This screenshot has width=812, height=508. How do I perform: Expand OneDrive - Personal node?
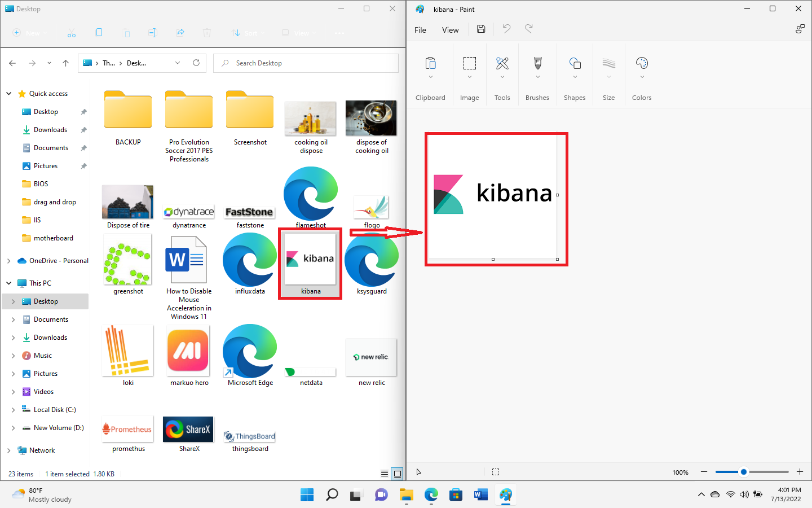[8, 261]
